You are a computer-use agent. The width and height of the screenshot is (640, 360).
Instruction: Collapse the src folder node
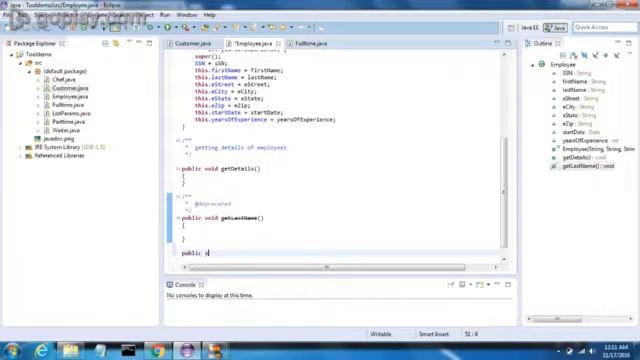click(x=20, y=63)
